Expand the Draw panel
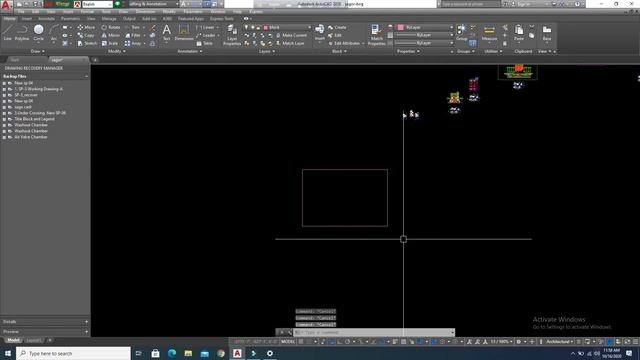This screenshot has width=640, height=360. coord(38,51)
